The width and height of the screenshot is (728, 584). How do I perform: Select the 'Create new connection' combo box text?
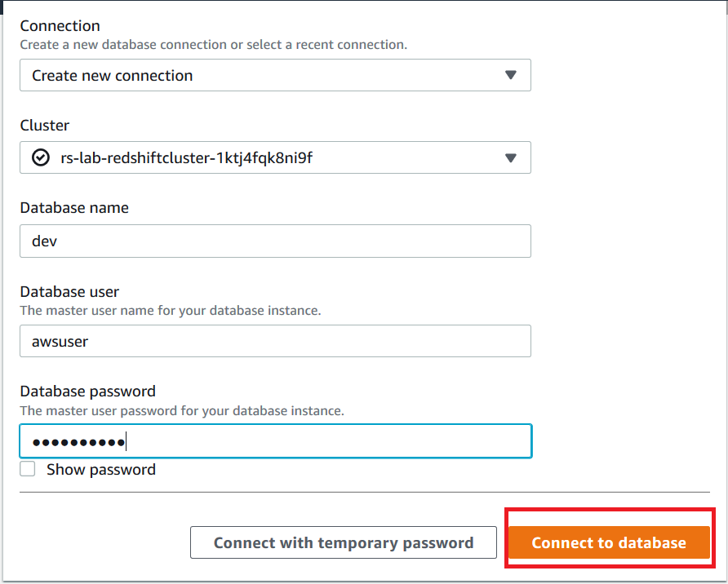pos(113,75)
